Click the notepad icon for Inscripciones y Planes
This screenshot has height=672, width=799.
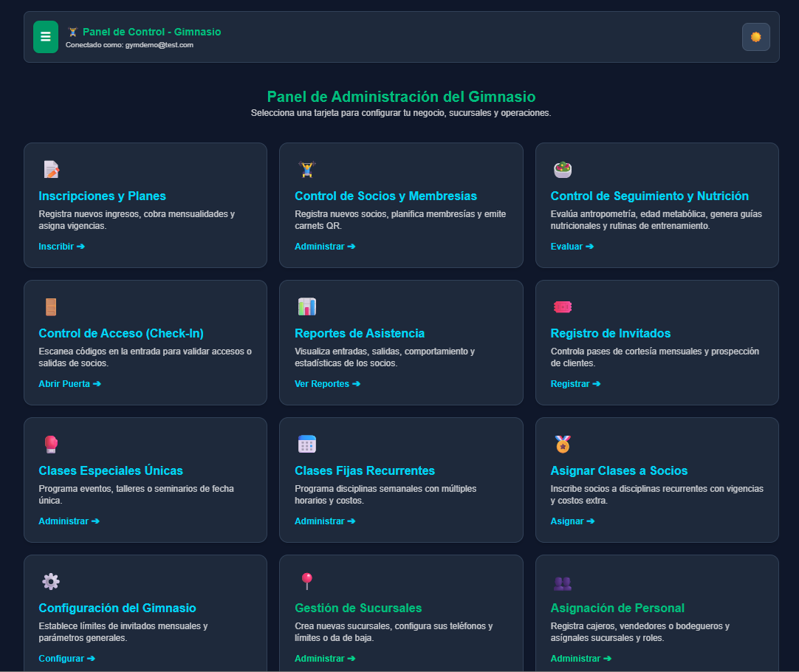click(51, 169)
